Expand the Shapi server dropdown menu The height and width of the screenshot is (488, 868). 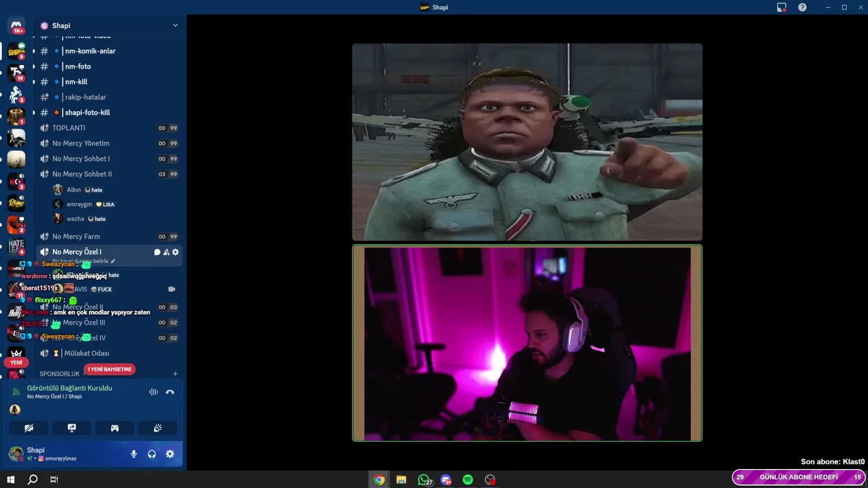tap(175, 26)
